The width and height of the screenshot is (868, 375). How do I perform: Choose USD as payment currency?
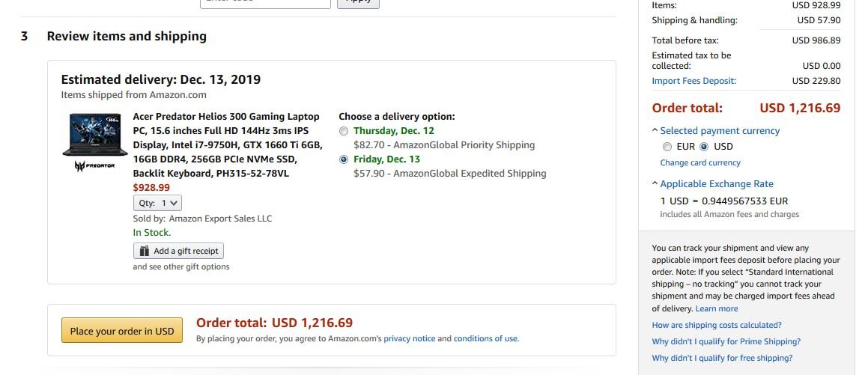(703, 147)
